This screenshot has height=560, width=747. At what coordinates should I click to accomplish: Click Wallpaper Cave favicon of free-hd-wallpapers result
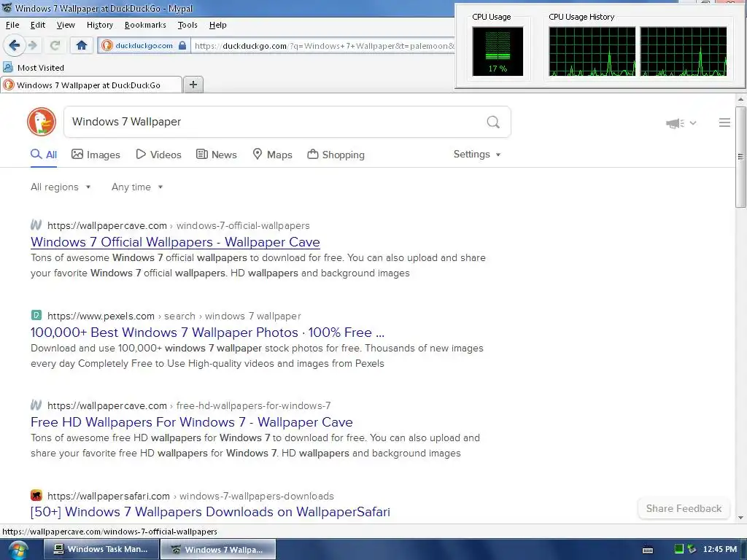point(36,405)
